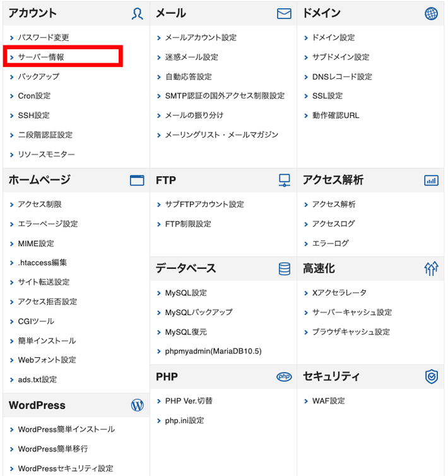
Task: Open SSH設定 link
Action: 33,116
